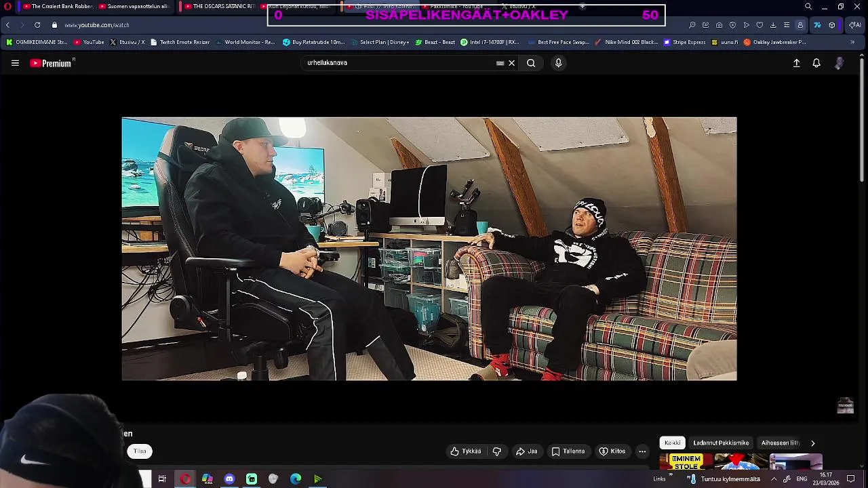868x488 pixels.
Task: Open the Stripe Express bookmark
Action: coord(685,42)
